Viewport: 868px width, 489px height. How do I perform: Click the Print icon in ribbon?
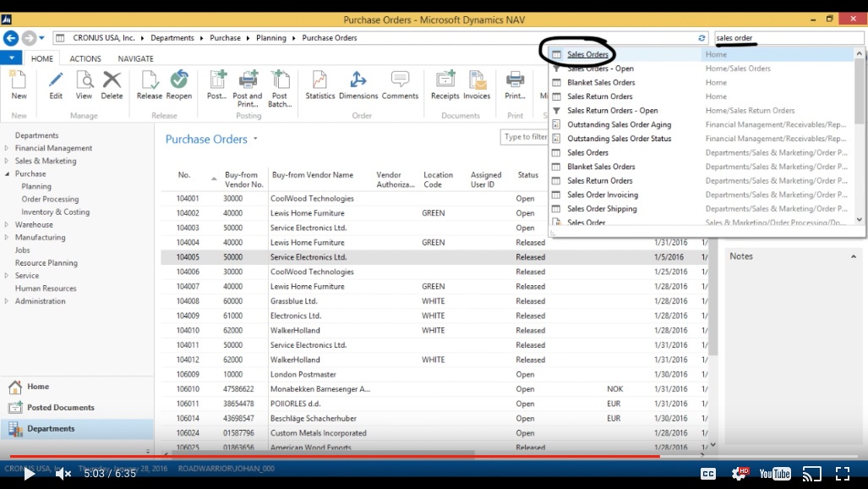515,80
